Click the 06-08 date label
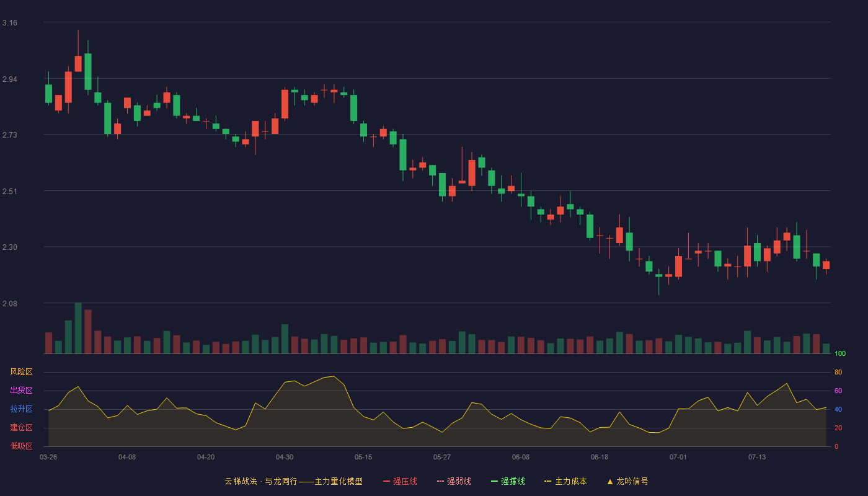 521,457
